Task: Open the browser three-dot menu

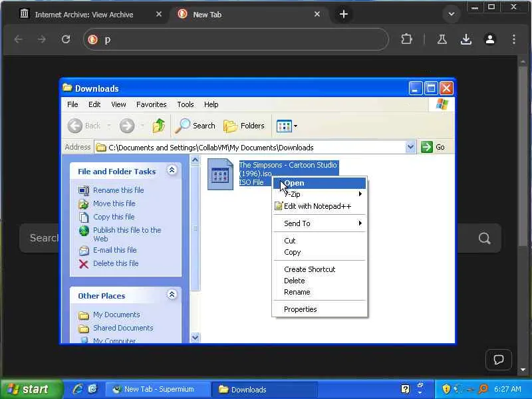Action: pyautogui.click(x=514, y=39)
